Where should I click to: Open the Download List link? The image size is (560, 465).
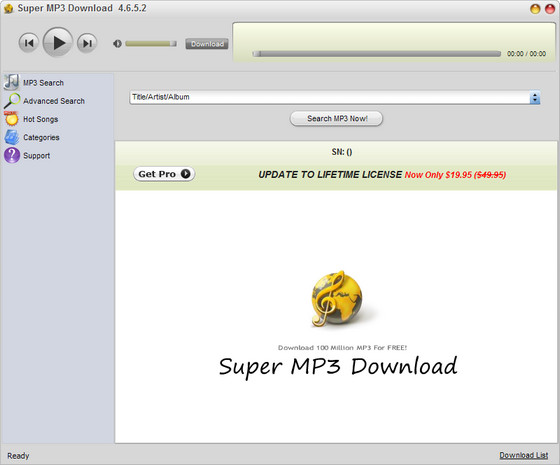pos(523,455)
